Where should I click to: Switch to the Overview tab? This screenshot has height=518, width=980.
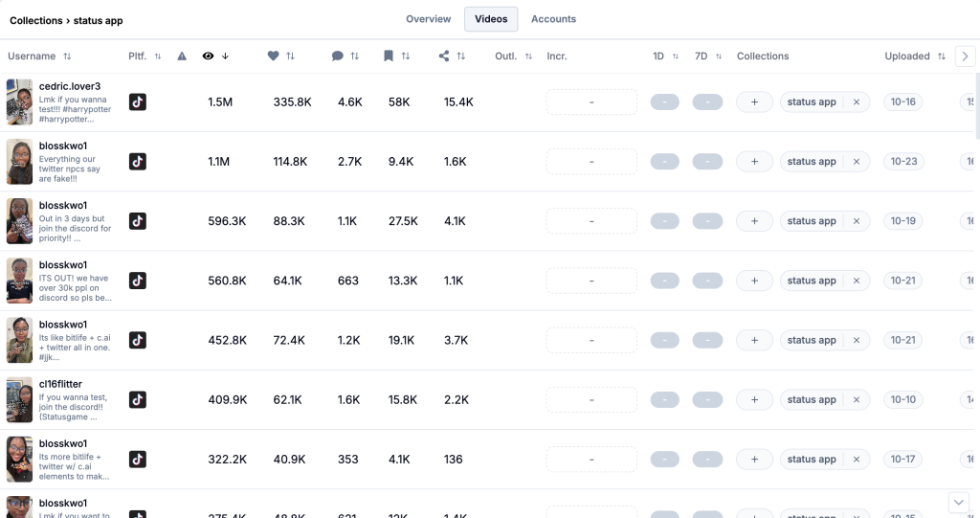[x=428, y=19]
